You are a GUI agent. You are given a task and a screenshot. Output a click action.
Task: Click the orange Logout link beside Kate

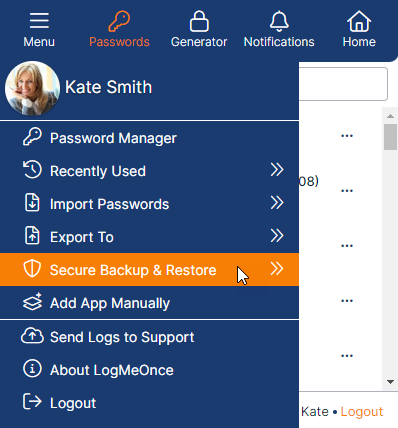click(x=362, y=412)
